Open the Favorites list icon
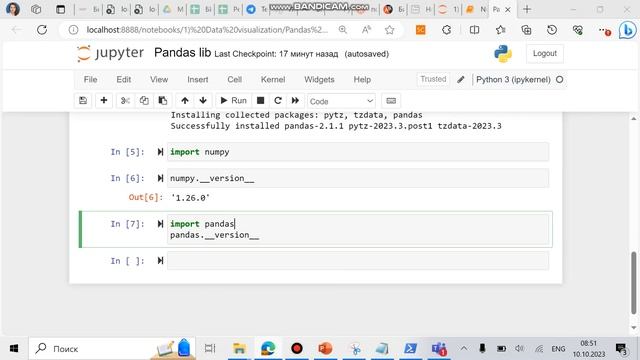This screenshot has width=640, height=360. click(x=500, y=30)
